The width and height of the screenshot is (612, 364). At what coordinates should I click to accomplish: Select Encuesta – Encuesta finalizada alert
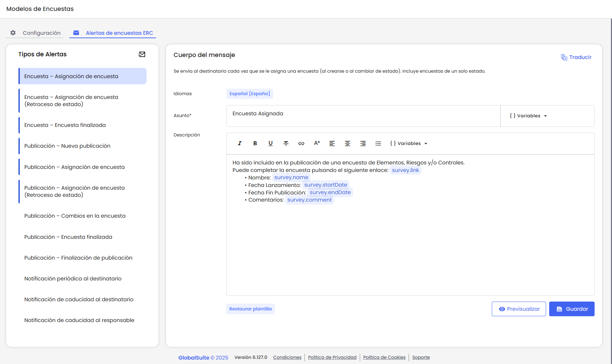coord(65,125)
